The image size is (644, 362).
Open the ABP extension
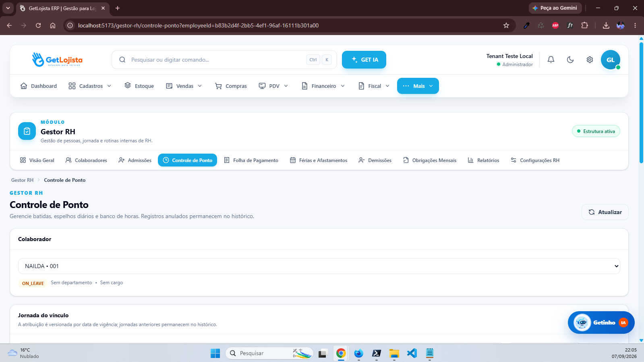tap(555, 25)
